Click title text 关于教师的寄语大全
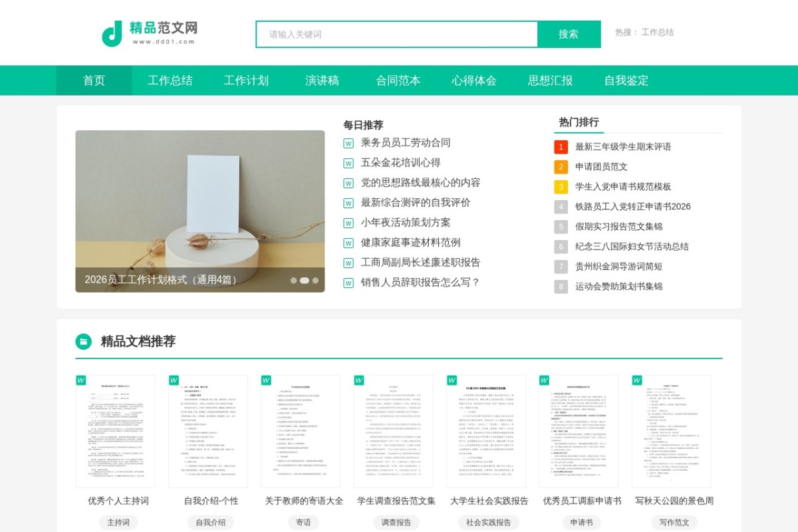 pyautogui.click(x=304, y=501)
